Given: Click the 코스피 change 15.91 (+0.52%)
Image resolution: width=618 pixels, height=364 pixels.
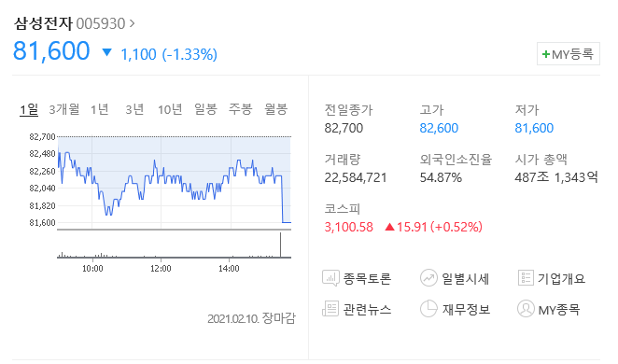Looking at the screenshot, I should (440, 227).
